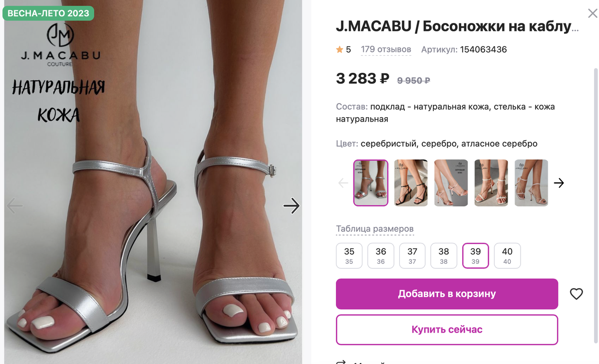Choose the last color variant thumbnail
Image resolution: width=599 pixels, height=364 pixels.
[531, 183]
